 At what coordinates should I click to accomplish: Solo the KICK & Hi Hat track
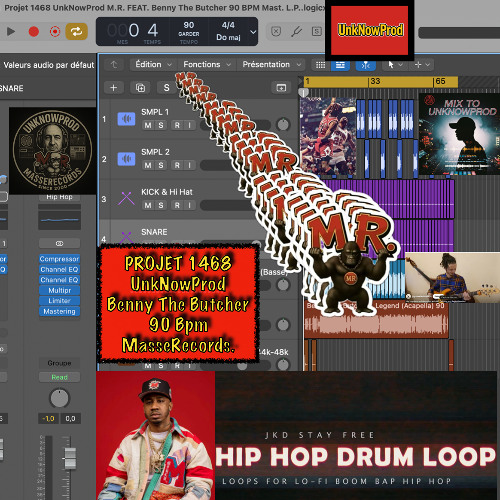[161, 205]
